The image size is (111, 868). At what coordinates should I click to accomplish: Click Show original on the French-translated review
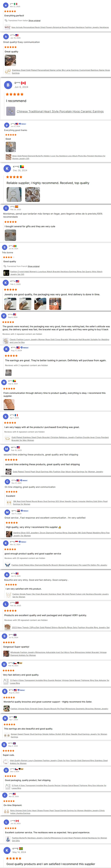tap(33, 266)
